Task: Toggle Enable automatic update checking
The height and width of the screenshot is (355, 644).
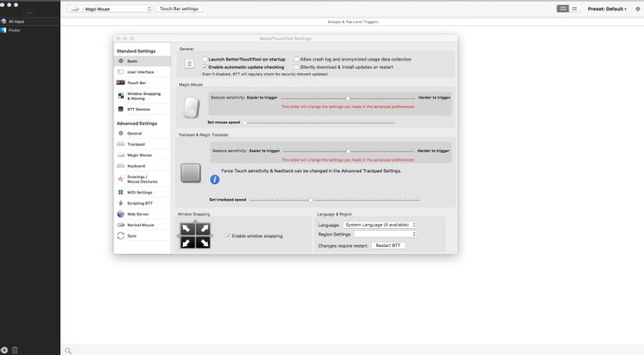Action: coord(205,67)
